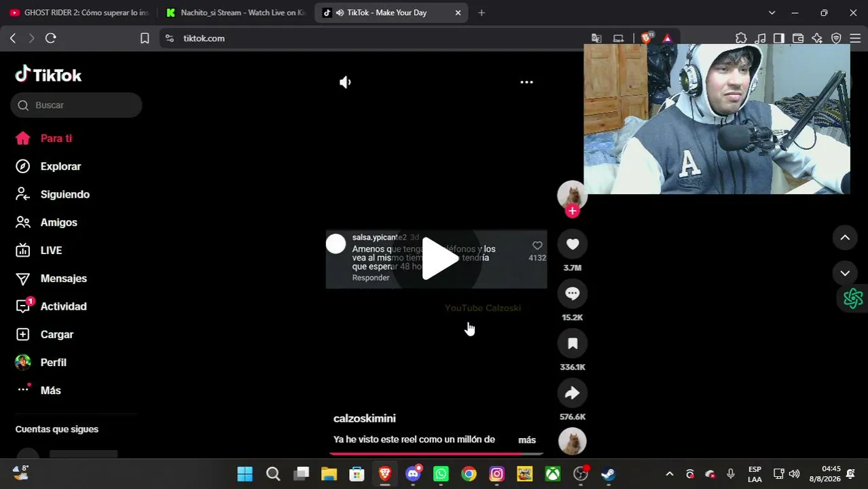Open the Más menu

[50, 391]
